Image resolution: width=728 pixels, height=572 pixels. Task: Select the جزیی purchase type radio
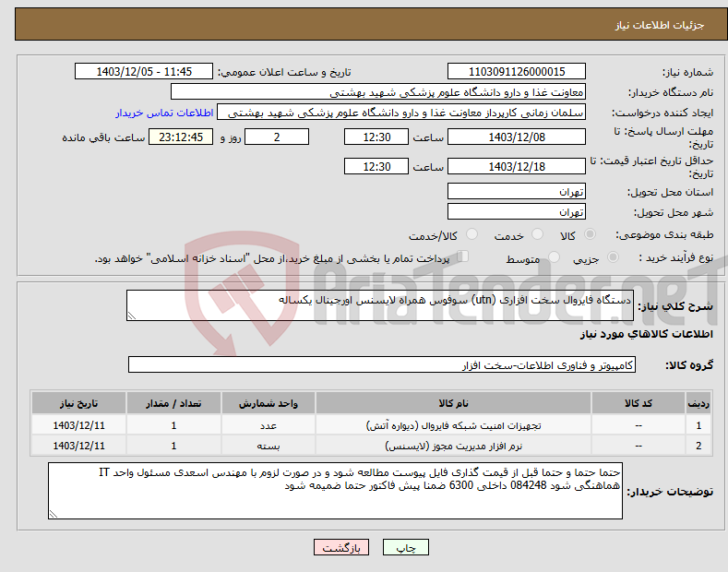pos(613,256)
